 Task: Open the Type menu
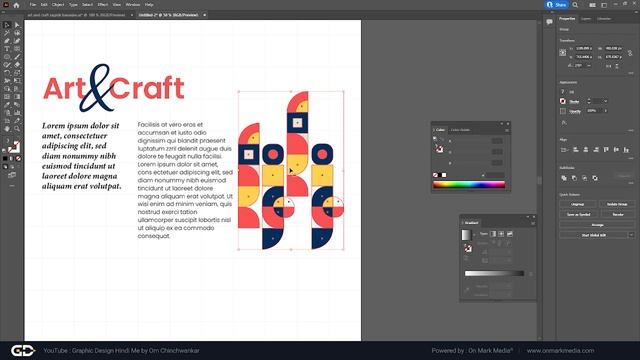[73, 5]
